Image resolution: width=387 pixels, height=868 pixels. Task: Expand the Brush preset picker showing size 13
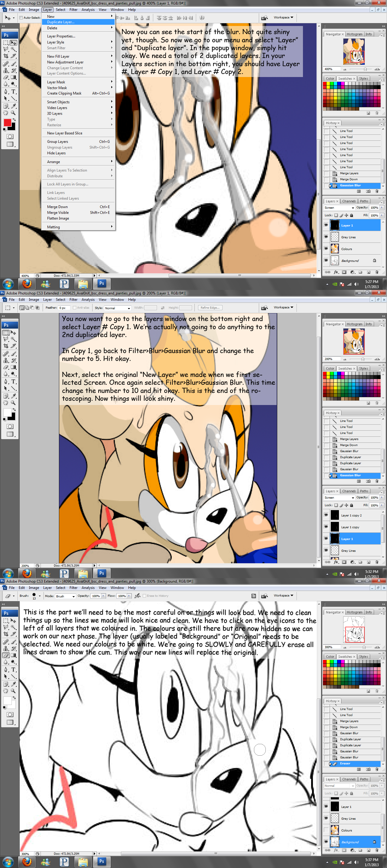click(40, 596)
